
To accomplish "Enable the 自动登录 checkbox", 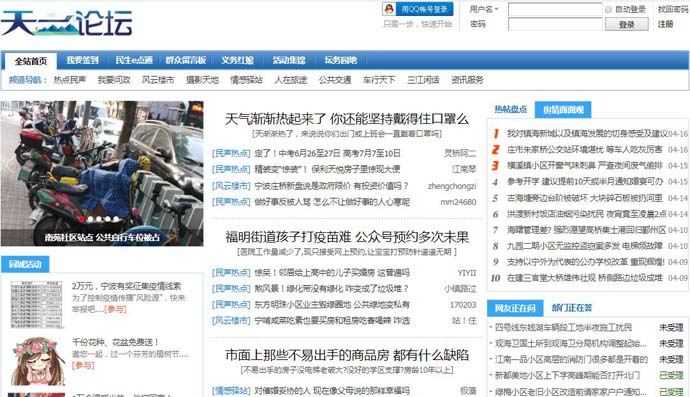I will tap(608, 9).
